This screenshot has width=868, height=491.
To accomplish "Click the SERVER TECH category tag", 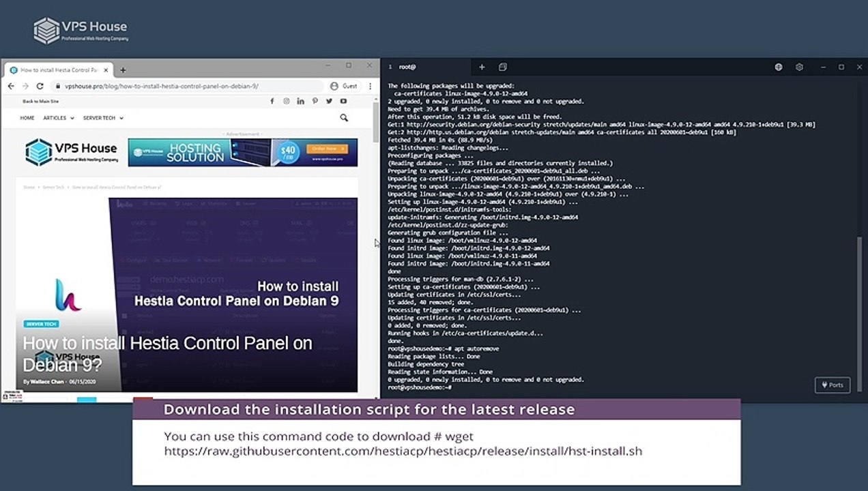I will click(x=41, y=324).
